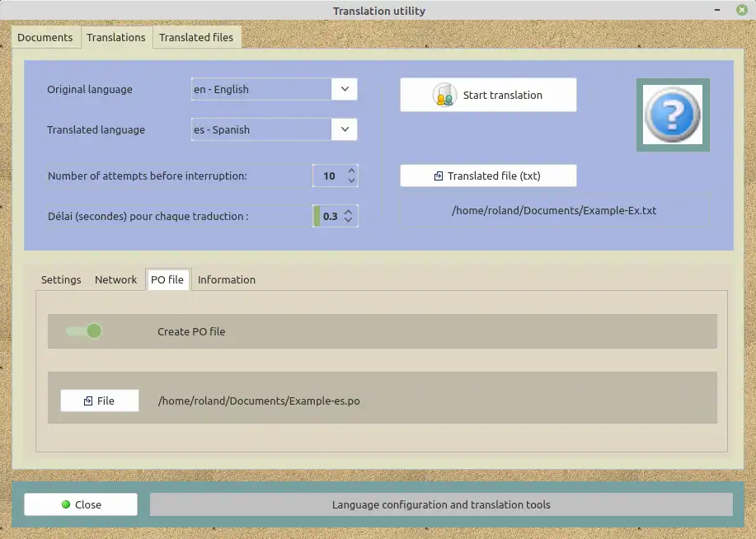Open the Settings sub-tab
The width and height of the screenshot is (756, 539).
tap(61, 279)
